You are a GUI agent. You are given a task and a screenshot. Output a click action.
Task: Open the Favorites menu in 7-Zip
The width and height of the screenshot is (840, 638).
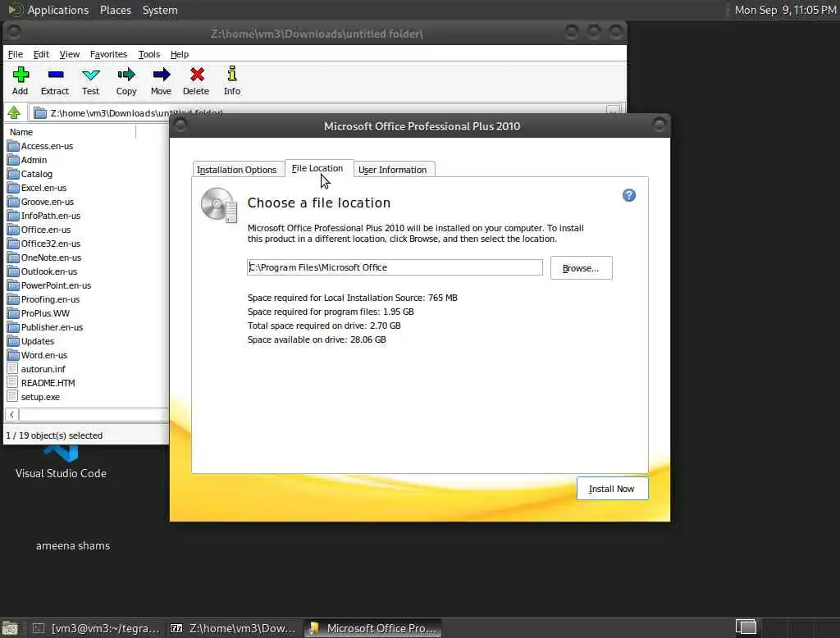point(108,54)
